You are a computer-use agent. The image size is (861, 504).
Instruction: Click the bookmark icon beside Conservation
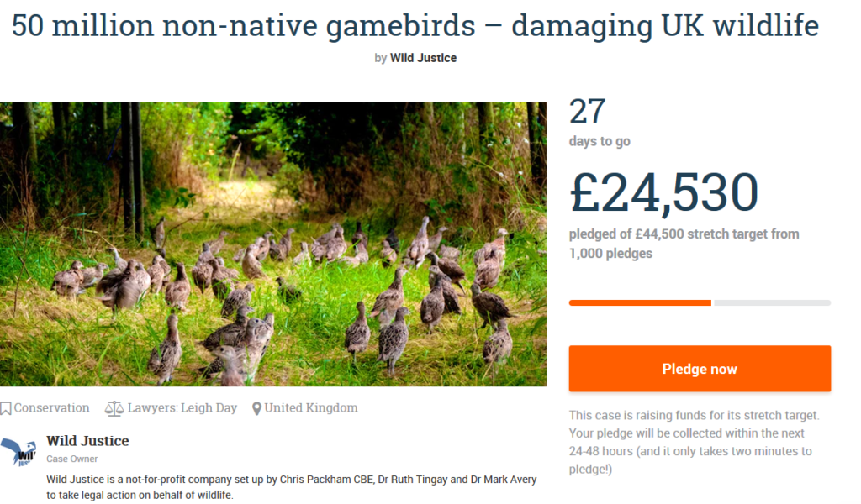click(x=6, y=408)
